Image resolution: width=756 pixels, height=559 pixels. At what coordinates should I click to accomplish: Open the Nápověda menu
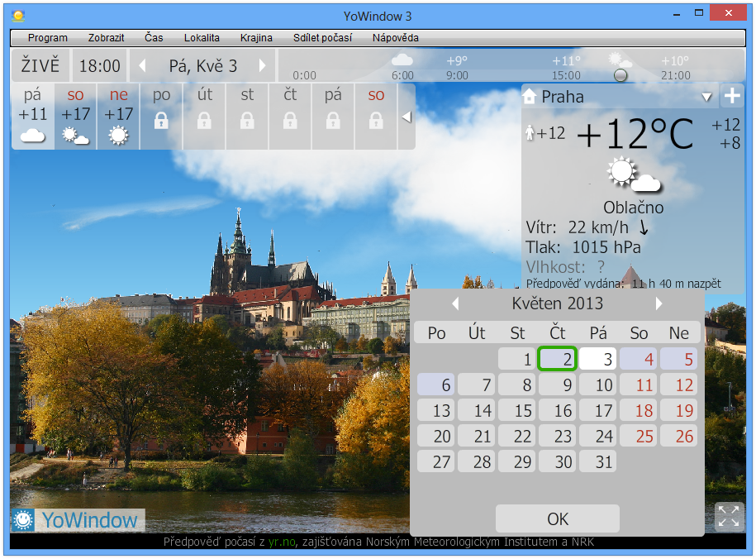[x=396, y=38]
